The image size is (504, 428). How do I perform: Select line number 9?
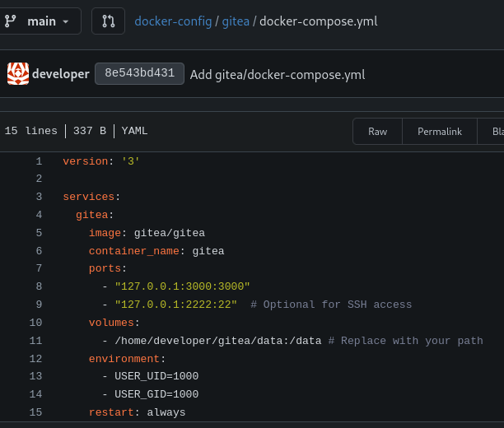[39, 305]
